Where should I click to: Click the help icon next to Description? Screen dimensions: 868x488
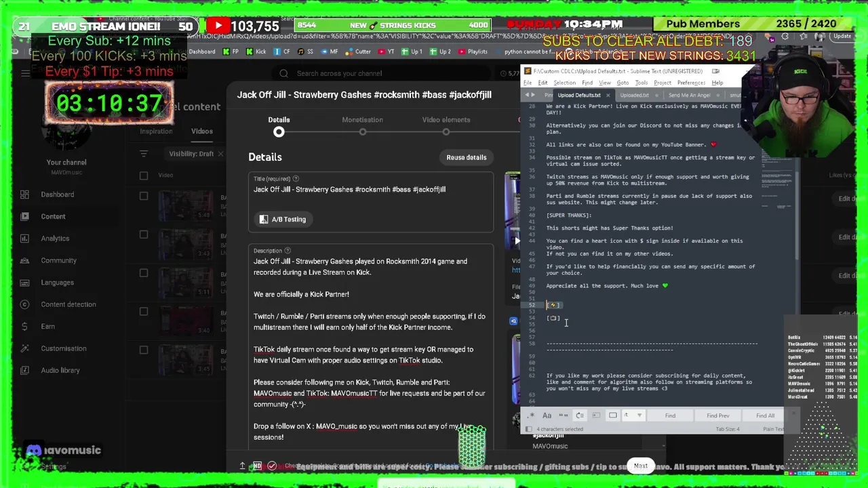(288, 251)
